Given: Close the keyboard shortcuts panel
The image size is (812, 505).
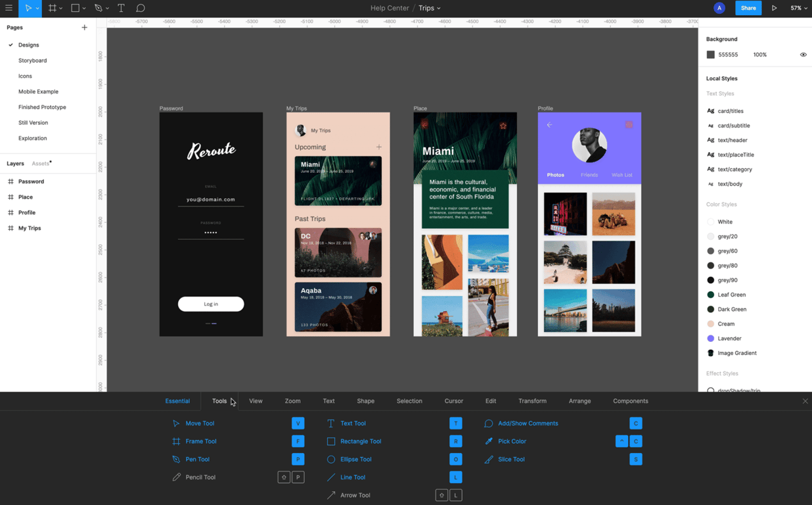Looking at the screenshot, I should click(x=805, y=401).
